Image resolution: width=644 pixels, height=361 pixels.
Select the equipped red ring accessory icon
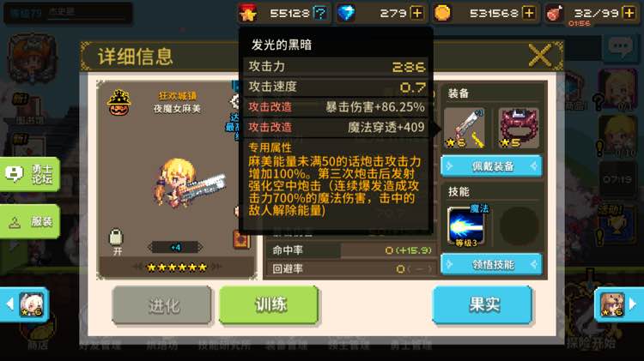[519, 129]
